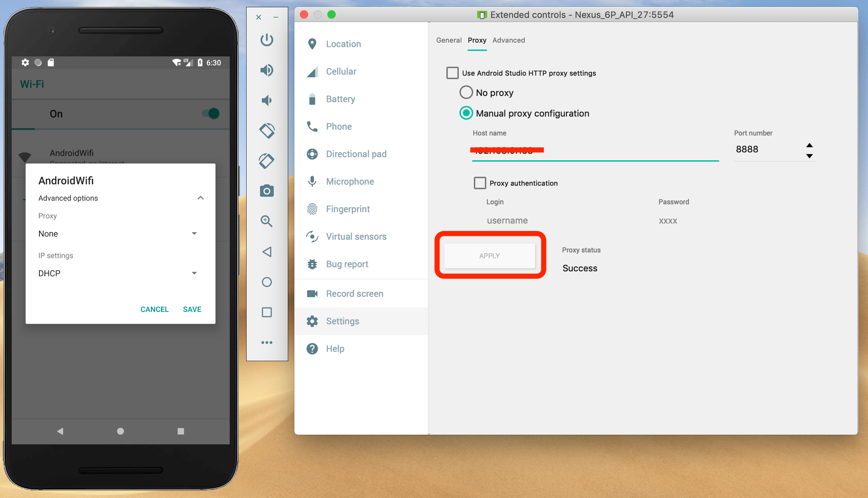The width and height of the screenshot is (868, 498).
Task: Check the Proxy authentication checkbox
Action: point(480,183)
